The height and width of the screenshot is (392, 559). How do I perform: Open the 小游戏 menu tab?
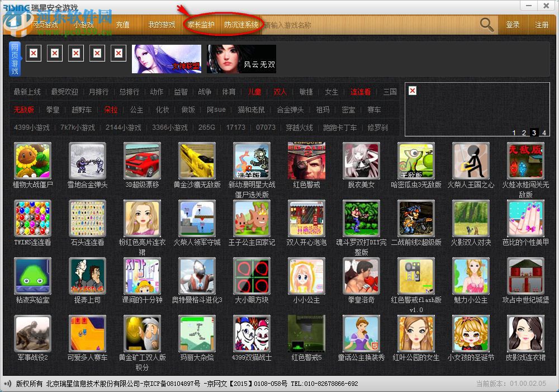[x=83, y=25]
